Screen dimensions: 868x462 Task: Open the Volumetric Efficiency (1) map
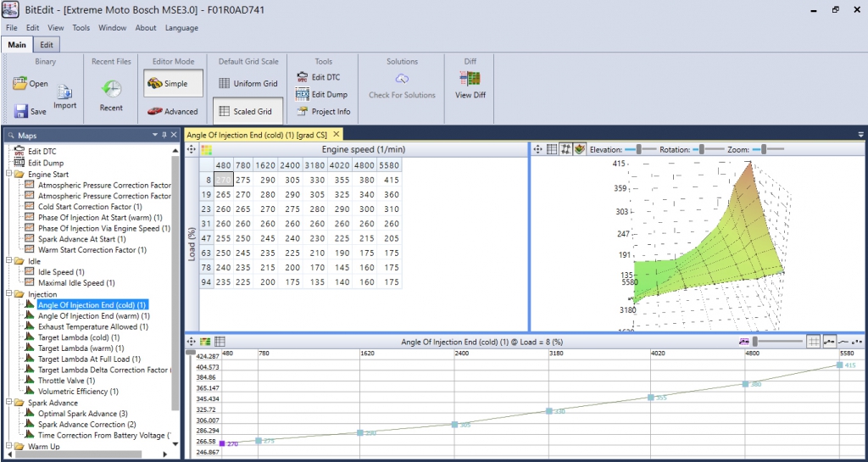[78, 392]
